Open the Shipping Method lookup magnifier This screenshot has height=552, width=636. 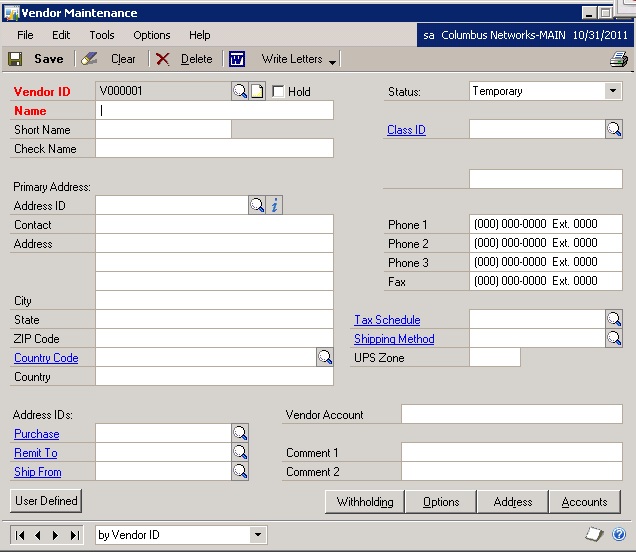614,338
